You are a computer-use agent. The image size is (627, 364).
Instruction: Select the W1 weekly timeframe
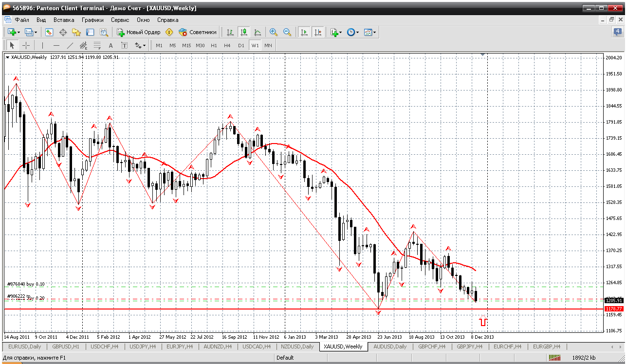[x=255, y=45]
